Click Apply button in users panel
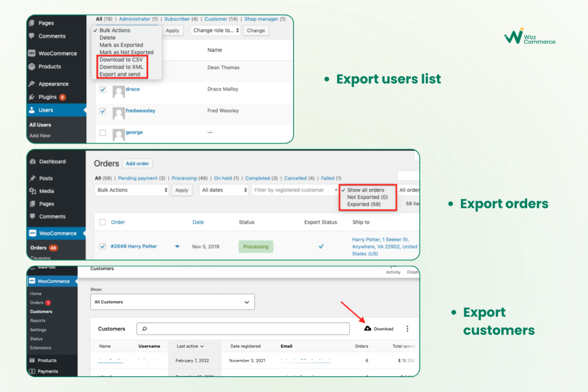588x392 pixels. coord(172,30)
